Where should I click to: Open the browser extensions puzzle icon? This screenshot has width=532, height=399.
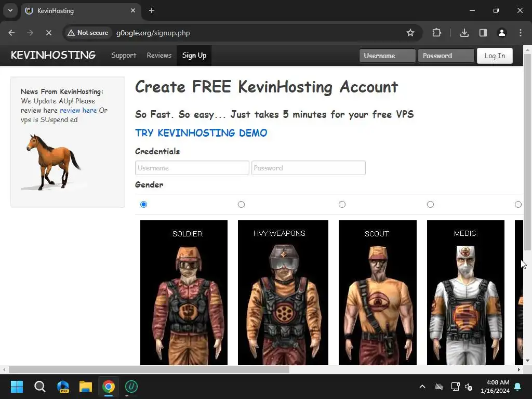pyautogui.click(x=436, y=33)
